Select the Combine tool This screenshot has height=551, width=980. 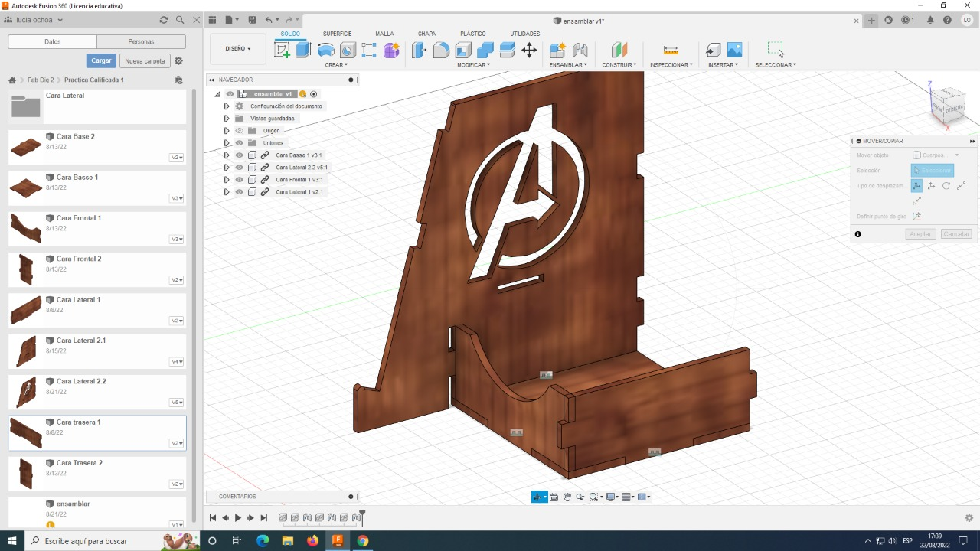tap(485, 51)
